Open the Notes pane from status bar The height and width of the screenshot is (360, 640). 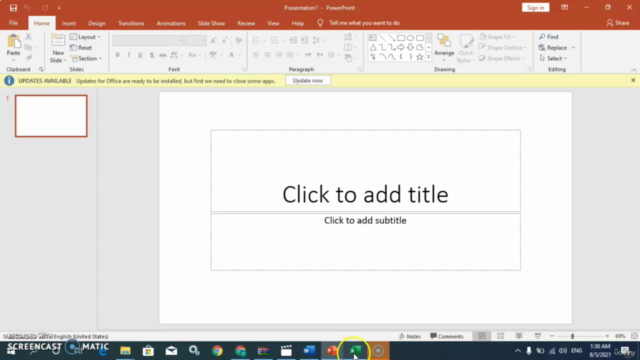(410, 336)
